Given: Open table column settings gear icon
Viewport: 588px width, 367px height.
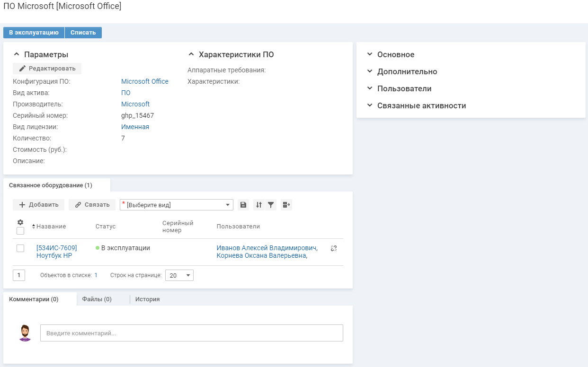Looking at the screenshot, I should coord(20,222).
